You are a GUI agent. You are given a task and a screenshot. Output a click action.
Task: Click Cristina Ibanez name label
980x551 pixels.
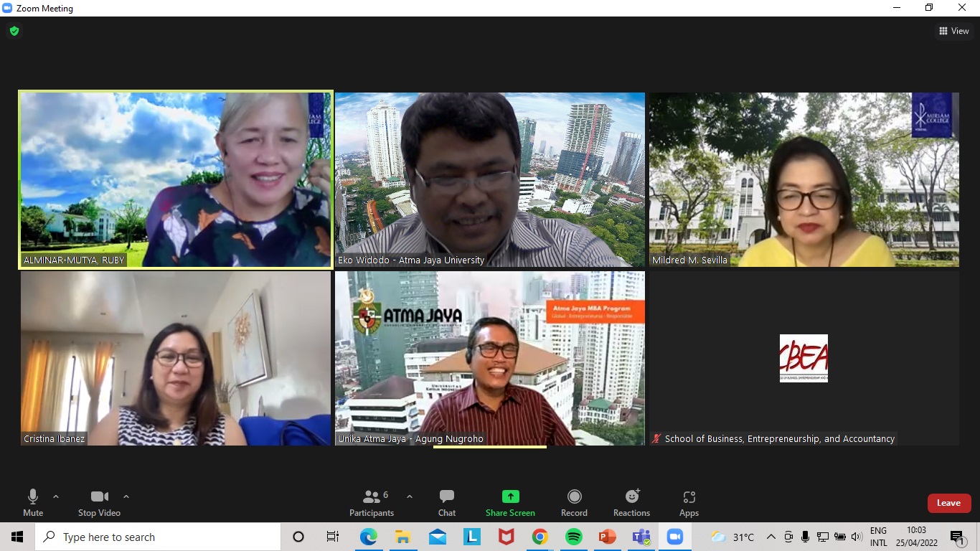click(54, 438)
